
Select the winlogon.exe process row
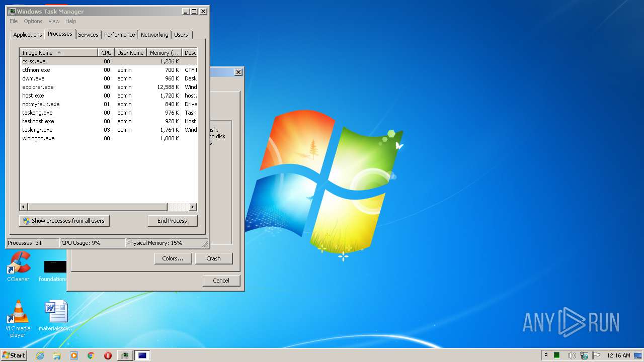click(x=108, y=138)
